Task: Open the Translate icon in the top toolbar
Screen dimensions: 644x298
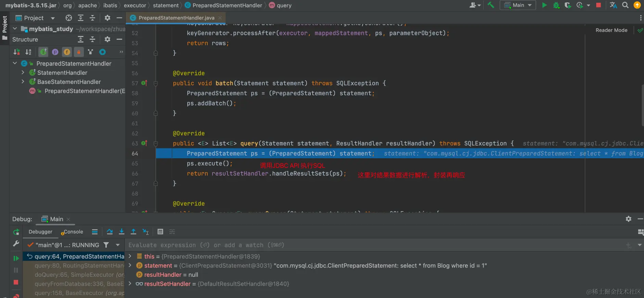Action: (x=613, y=5)
